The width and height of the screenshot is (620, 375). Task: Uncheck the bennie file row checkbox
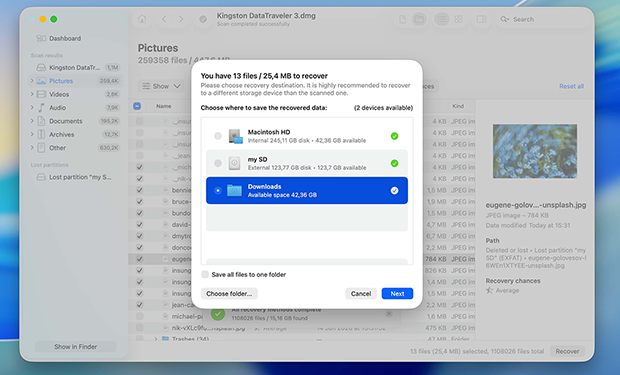click(140, 190)
